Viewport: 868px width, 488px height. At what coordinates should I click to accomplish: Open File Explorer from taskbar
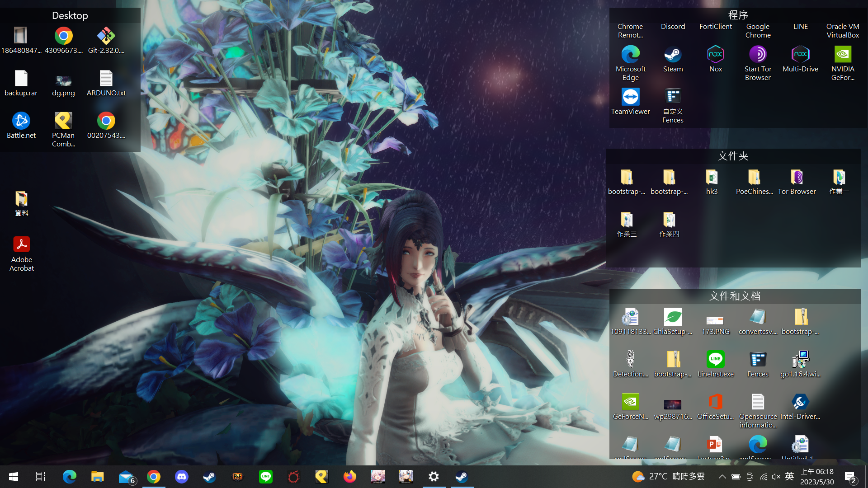coord(97,477)
